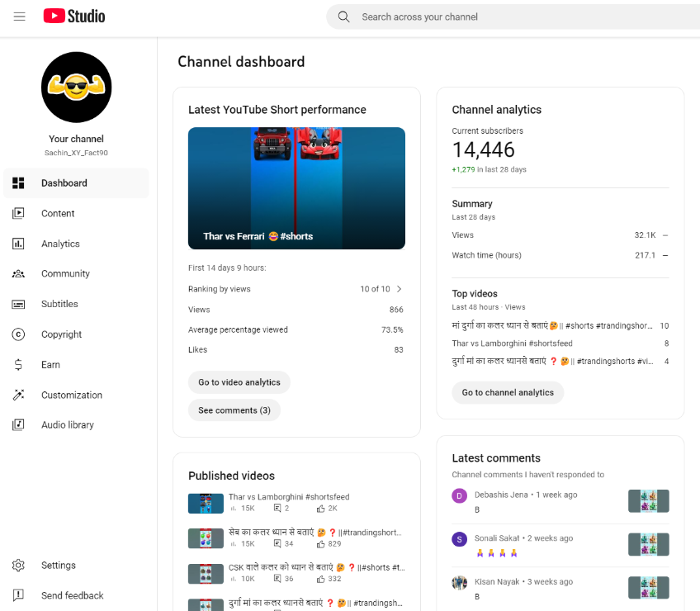Open the hamburger navigation menu
Screen dimensions: 700x611
pos(19,17)
